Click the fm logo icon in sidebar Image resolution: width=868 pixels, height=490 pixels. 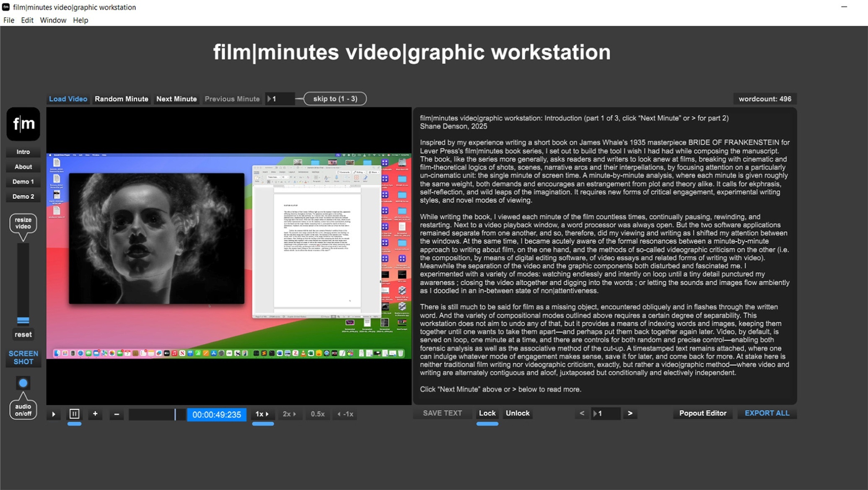tap(23, 124)
